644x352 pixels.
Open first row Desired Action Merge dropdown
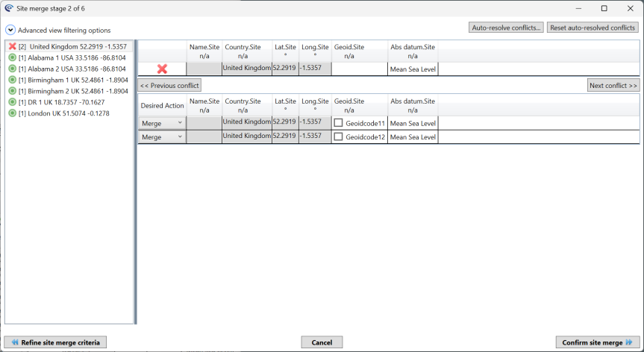click(x=162, y=122)
